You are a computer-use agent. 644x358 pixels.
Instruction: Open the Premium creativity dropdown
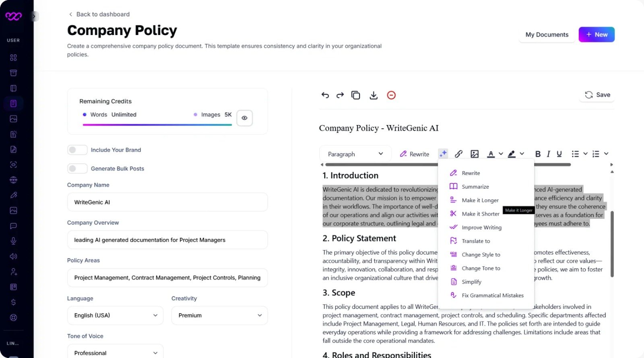click(x=219, y=315)
